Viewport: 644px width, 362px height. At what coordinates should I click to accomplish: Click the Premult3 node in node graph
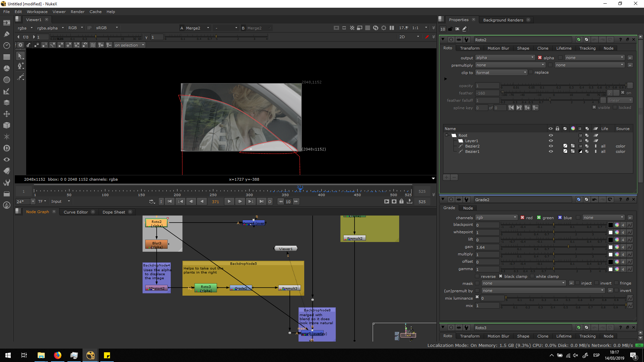click(x=289, y=288)
